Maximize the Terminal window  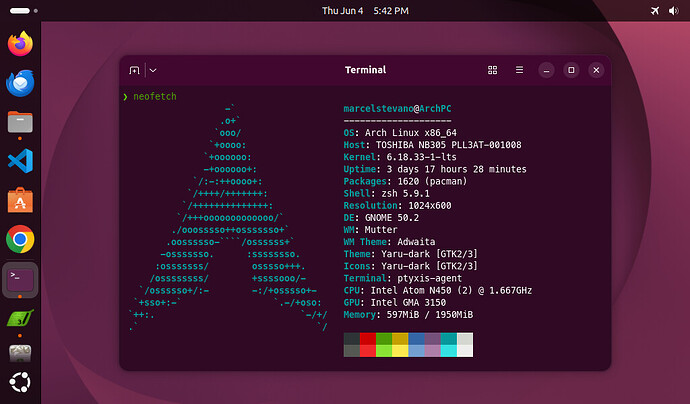click(x=571, y=70)
